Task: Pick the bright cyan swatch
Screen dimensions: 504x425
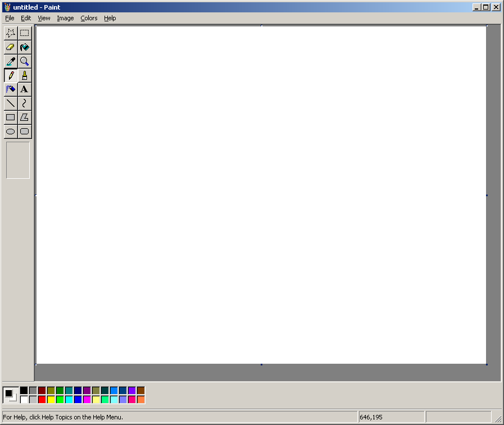Action: click(69, 400)
